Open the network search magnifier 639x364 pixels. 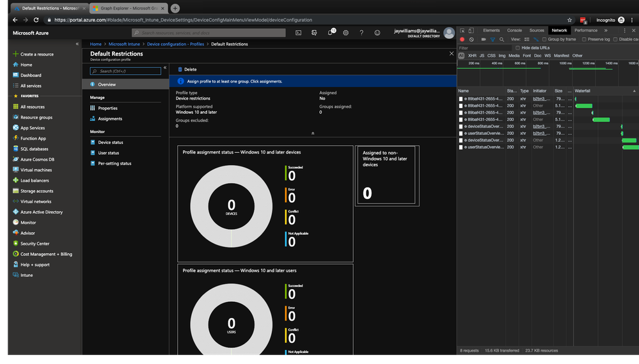(x=501, y=40)
